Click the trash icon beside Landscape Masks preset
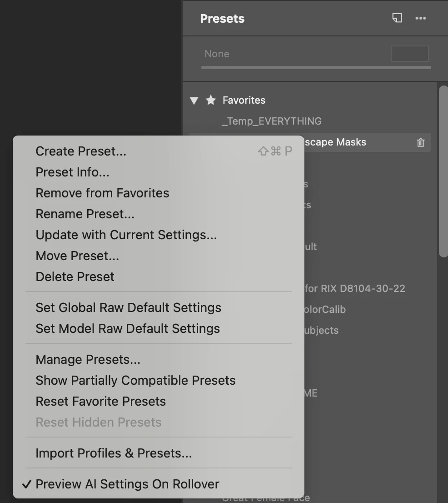Screen dimensions: 448x503 point(421,142)
